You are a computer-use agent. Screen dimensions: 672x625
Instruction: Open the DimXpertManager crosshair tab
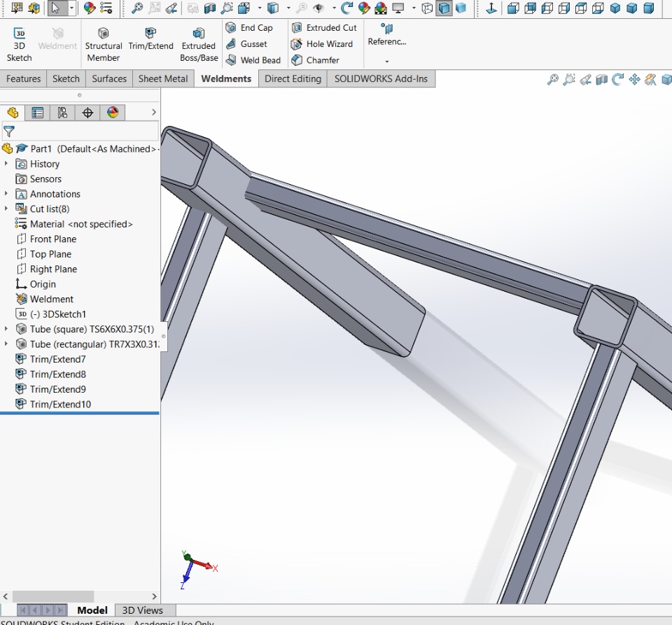click(x=87, y=113)
